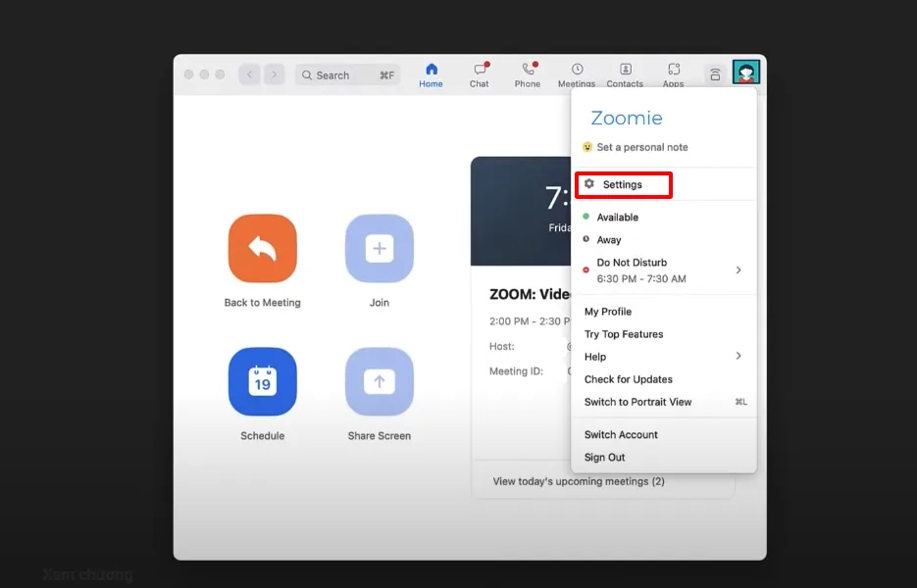Click the Join meeting icon

[379, 249]
